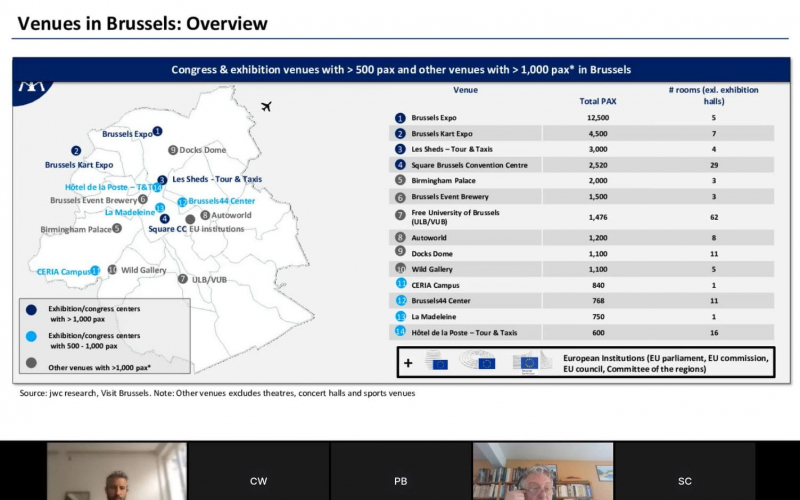Click grey legend dot for other venues

[x=31, y=363]
